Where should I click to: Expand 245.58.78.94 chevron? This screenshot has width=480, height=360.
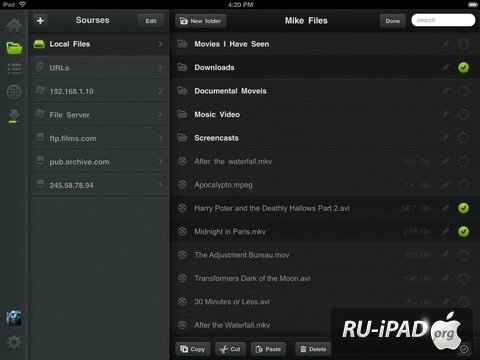(161, 185)
